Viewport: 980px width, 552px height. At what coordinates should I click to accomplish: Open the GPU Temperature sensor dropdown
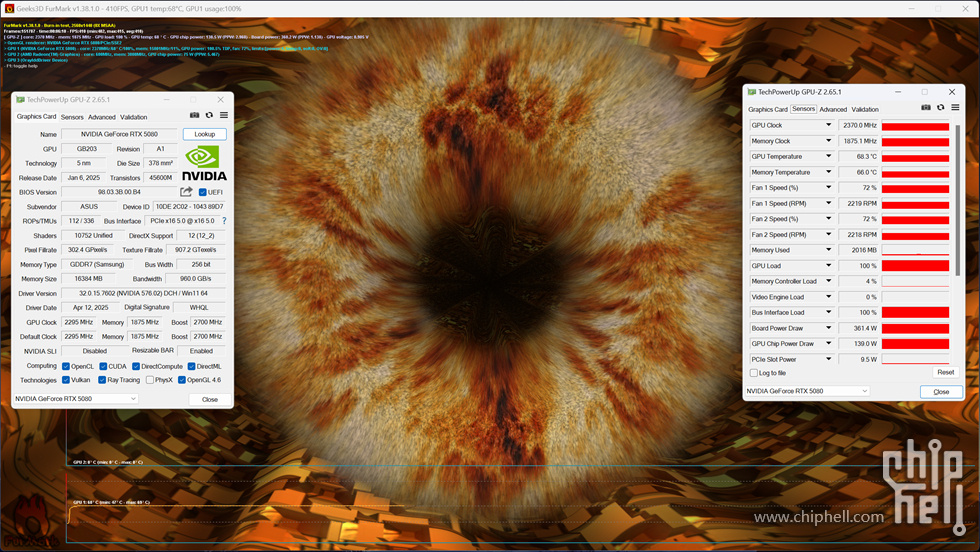coord(829,156)
